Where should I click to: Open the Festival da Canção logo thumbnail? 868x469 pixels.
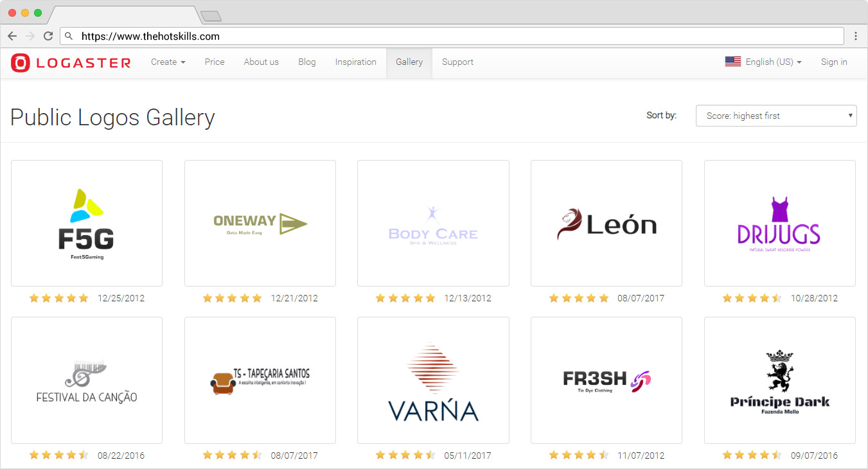87,380
